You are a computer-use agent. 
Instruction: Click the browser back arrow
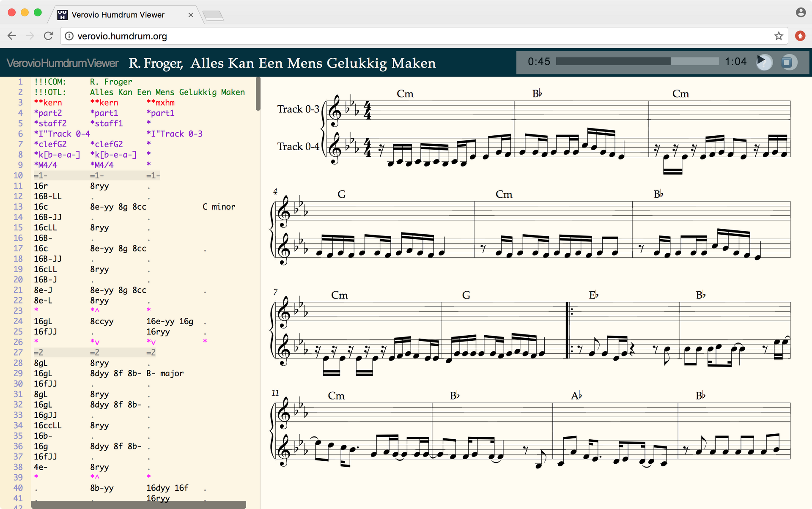[x=12, y=36]
